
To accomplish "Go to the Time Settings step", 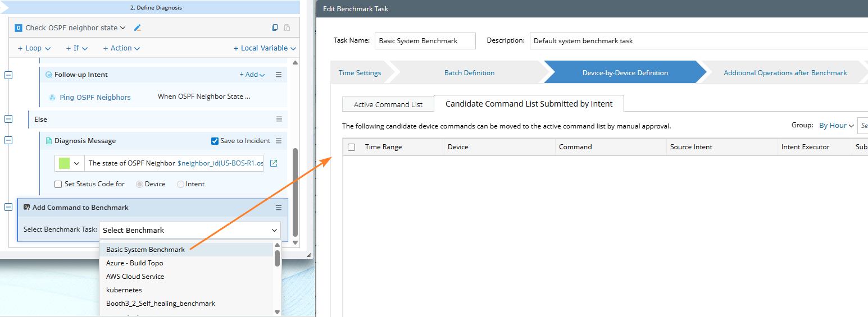I will 360,73.
